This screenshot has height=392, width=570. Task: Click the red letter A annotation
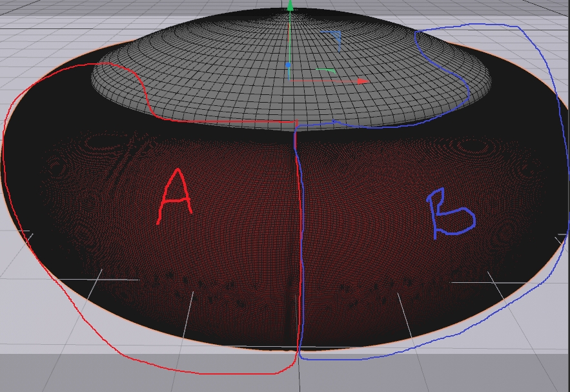click(175, 196)
